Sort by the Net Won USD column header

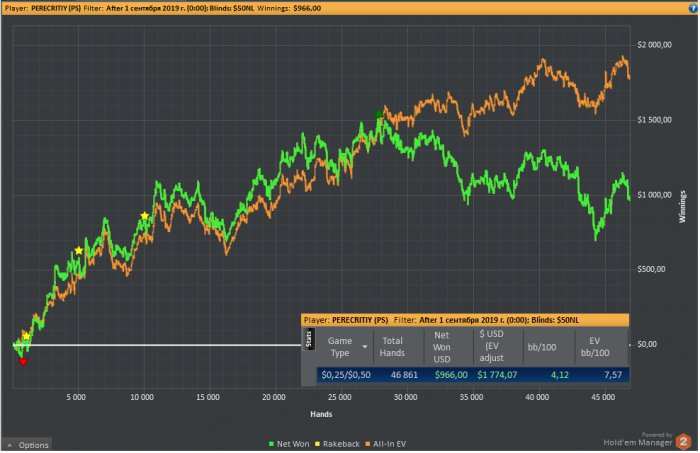(x=442, y=347)
